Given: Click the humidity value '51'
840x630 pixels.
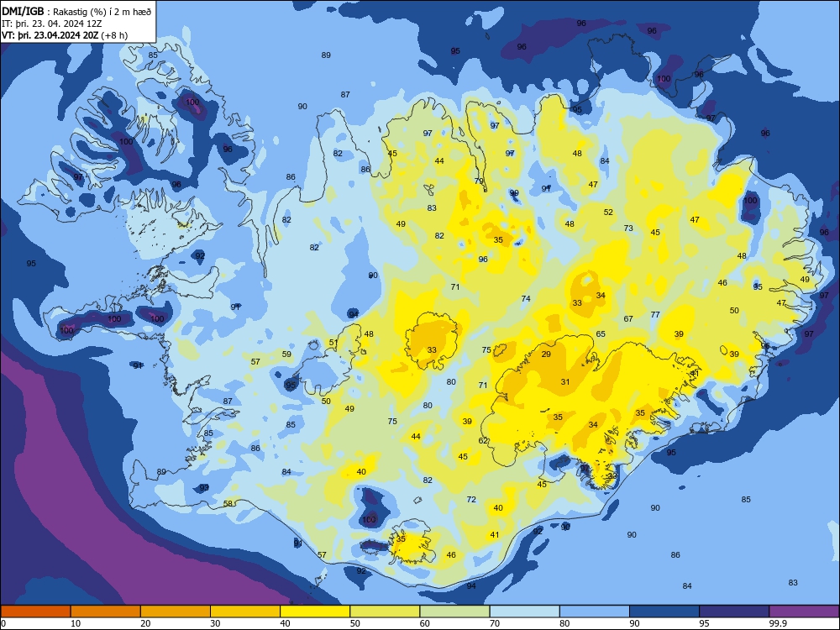Looking at the screenshot, I should tap(333, 343).
